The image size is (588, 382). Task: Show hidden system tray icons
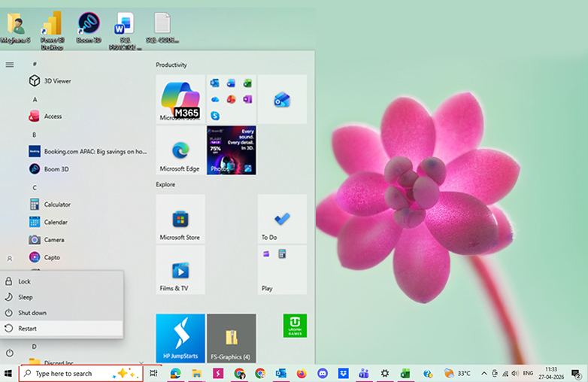click(x=483, y=374)
